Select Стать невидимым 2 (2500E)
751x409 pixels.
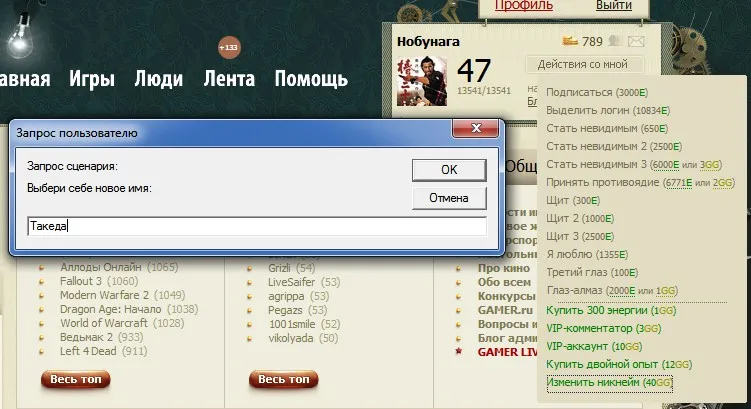tap(614, 147)
